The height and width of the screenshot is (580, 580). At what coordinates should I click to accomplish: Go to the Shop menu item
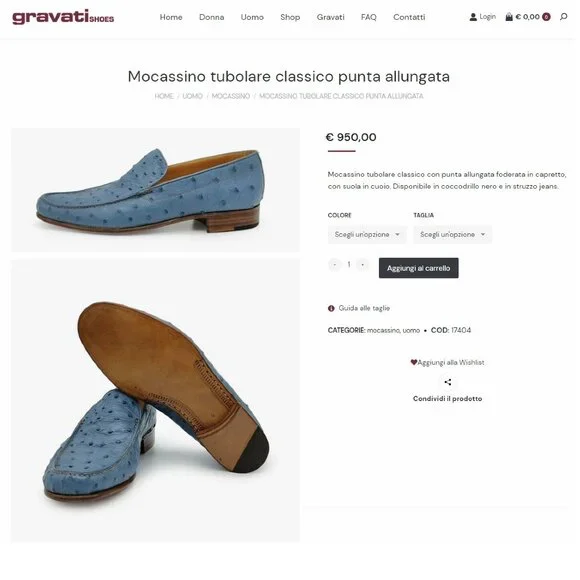point(290,17)
